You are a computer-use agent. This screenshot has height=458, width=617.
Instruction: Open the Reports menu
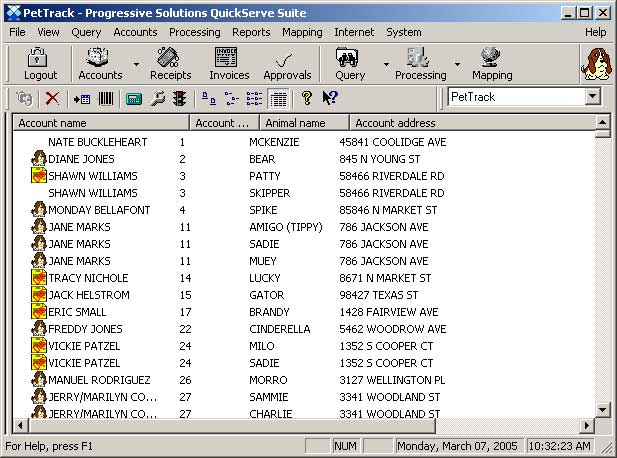click(251, 32)
